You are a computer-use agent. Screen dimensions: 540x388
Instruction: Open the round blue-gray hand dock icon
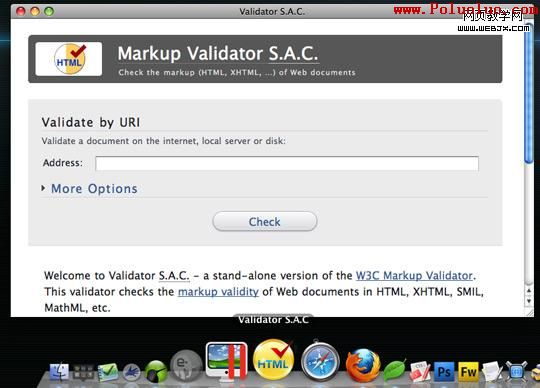tap(131, 373)
